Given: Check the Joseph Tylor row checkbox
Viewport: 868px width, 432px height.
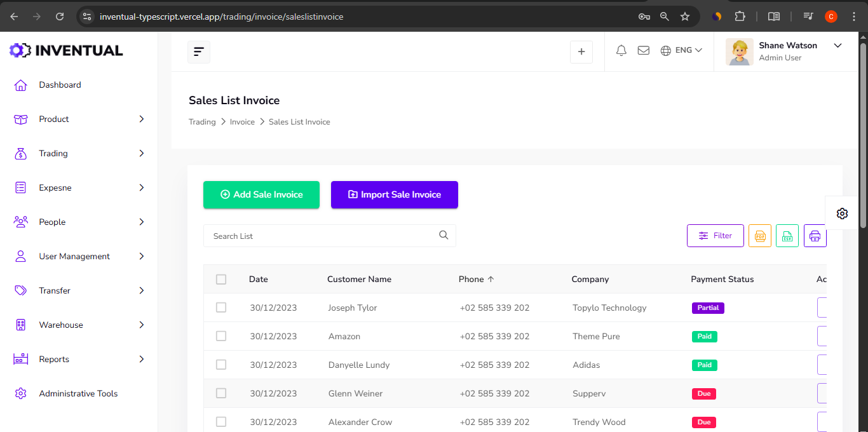Looking at the screenshot, I should coord(221,307).
